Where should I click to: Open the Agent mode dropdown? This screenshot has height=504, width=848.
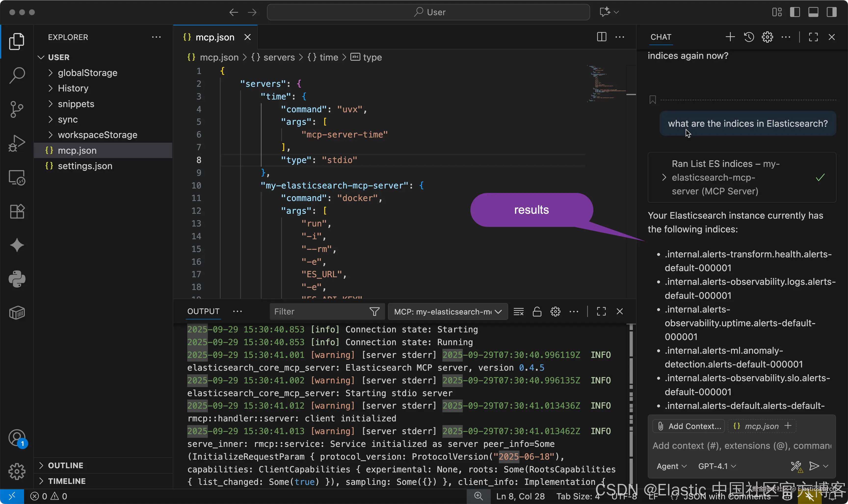[671, 466]
